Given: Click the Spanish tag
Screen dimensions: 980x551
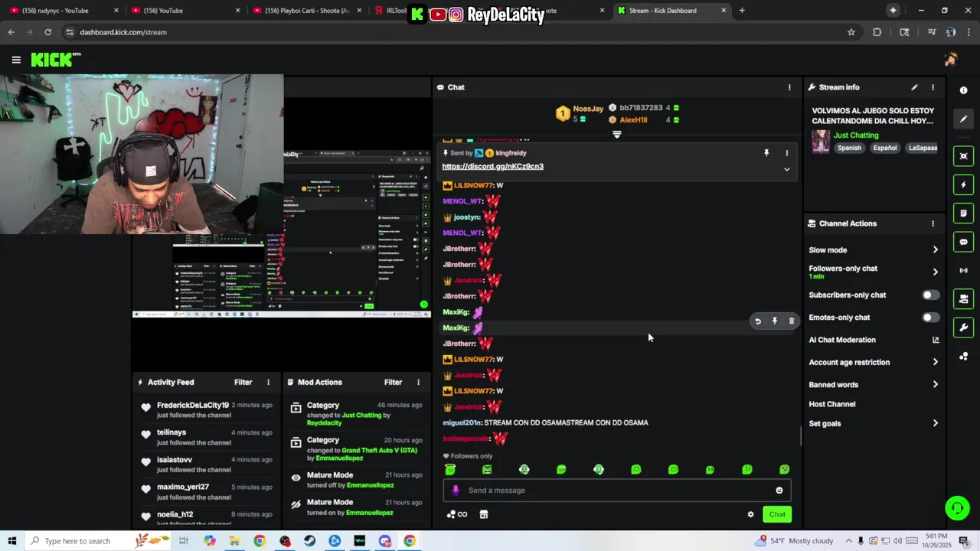Looking at the screenshot, I should (849, 148).
